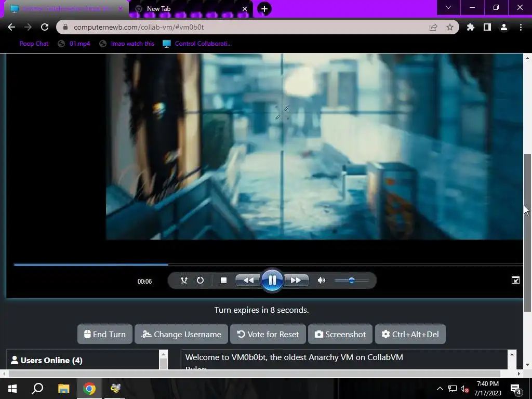Click the Chrome taskbar icon
Screen dimensions: 532x399
89,389
